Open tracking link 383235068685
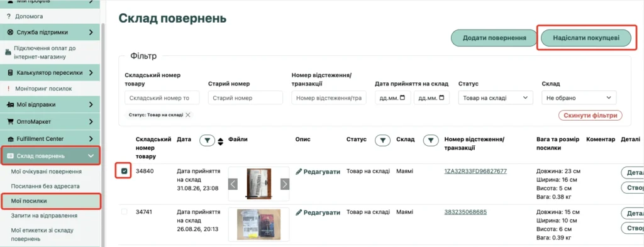This screenshot has height=247, width=644. pos(465,212)
